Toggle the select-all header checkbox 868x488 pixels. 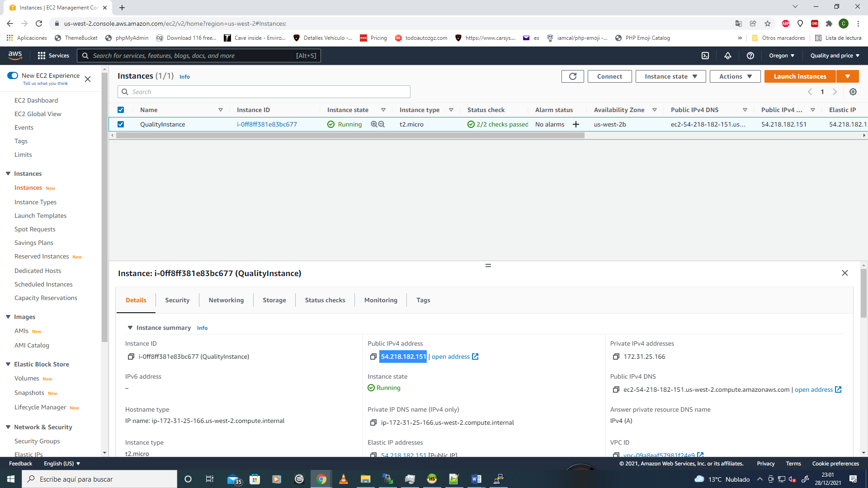(x=121, y=110)
